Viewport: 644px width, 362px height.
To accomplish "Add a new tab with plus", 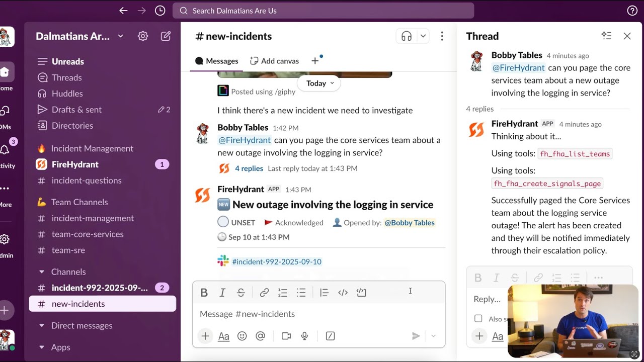I will click(x=315, y=61).
